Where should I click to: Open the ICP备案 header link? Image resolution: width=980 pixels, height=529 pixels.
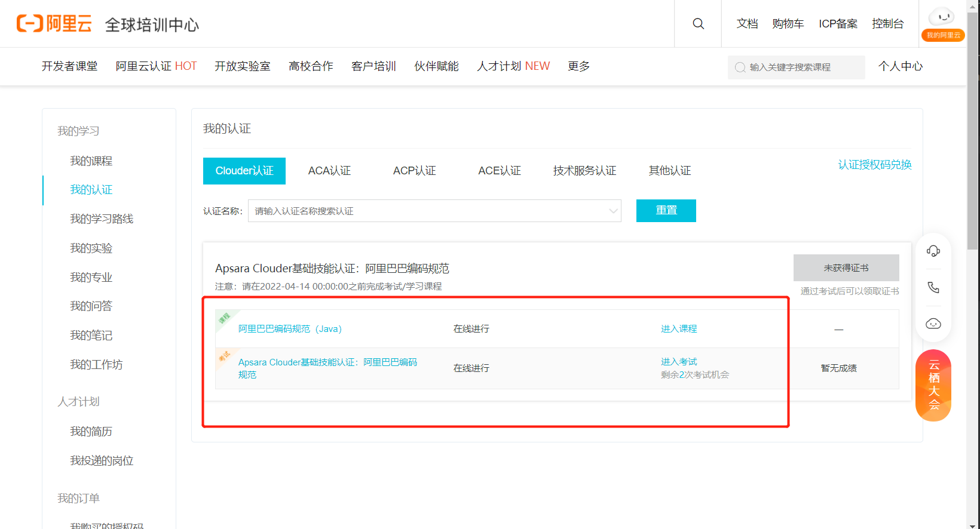[x=838, y=24]
